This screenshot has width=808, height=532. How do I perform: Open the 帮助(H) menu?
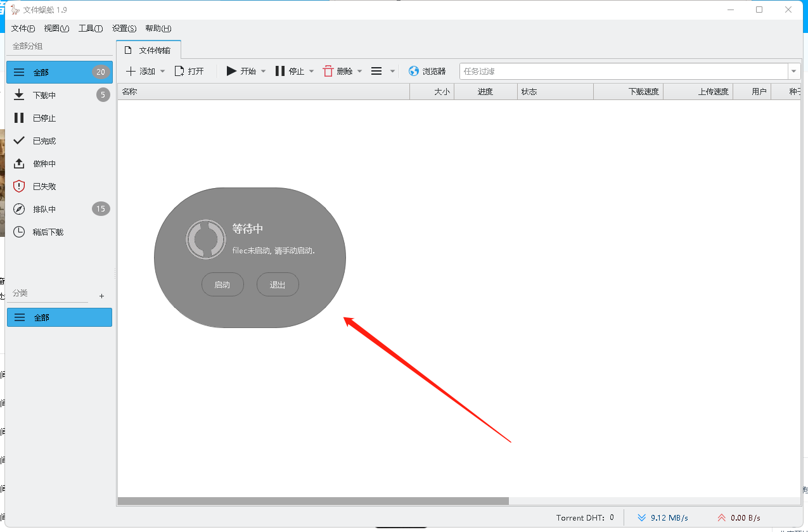tap(158, 28)
